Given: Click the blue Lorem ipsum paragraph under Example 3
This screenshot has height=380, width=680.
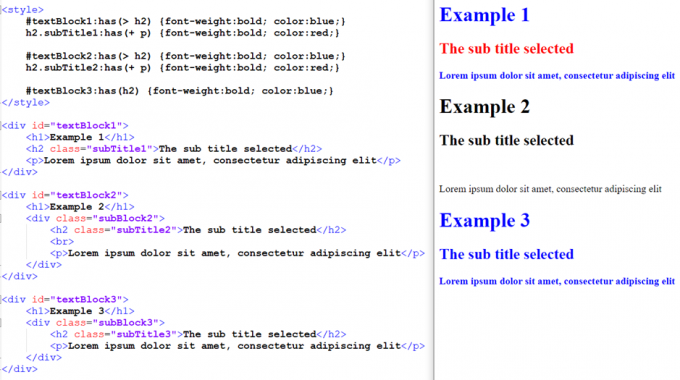Looking at the screenshot, I should (x=557, y=282).
